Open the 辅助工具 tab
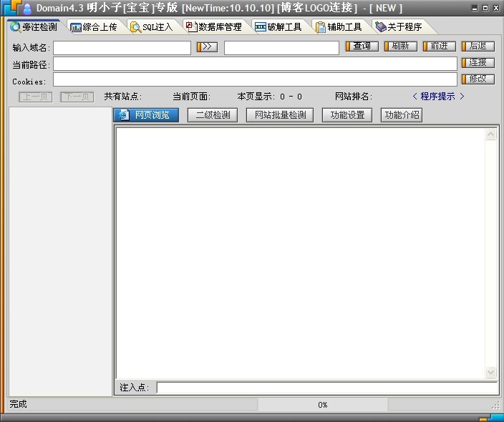 coord(339,27)
